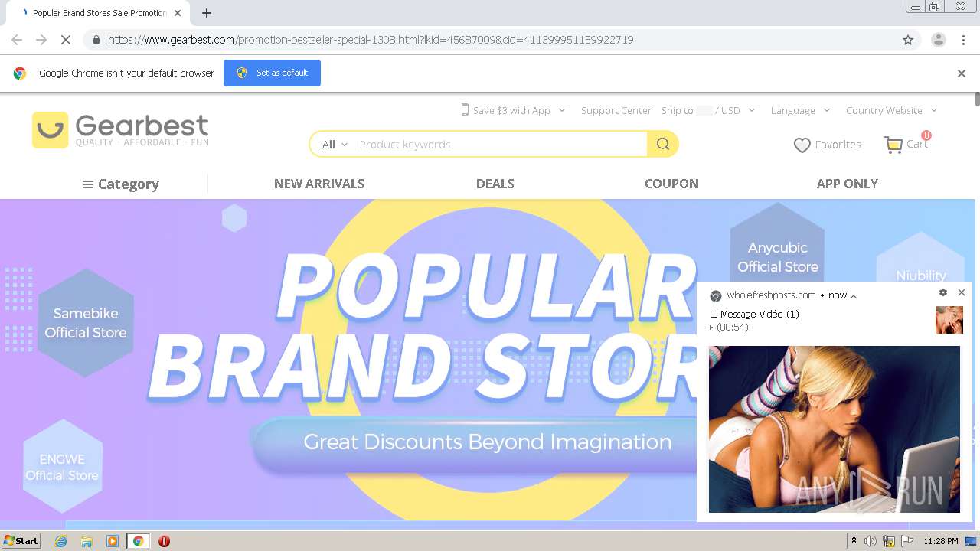Open the Category menu label
The image size is (980, 551).
129,184
